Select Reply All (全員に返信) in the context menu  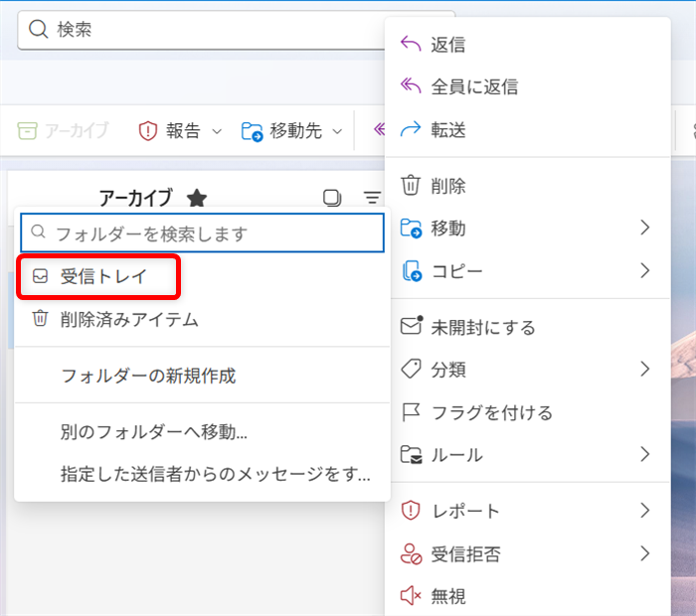(473, 86)
